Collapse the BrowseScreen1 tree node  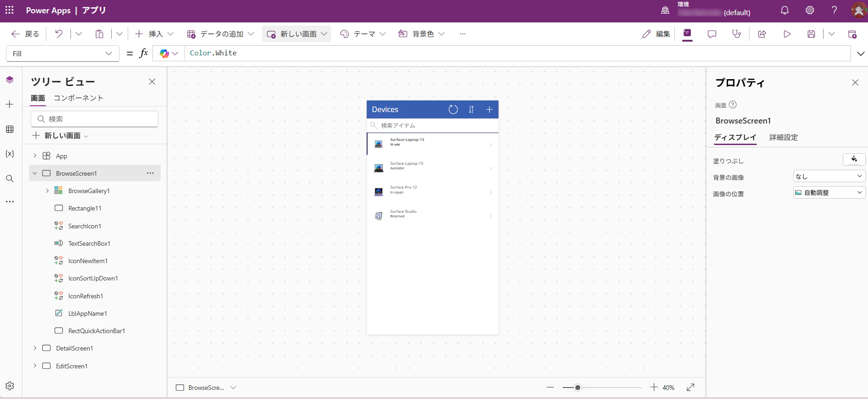pos(35,173)
